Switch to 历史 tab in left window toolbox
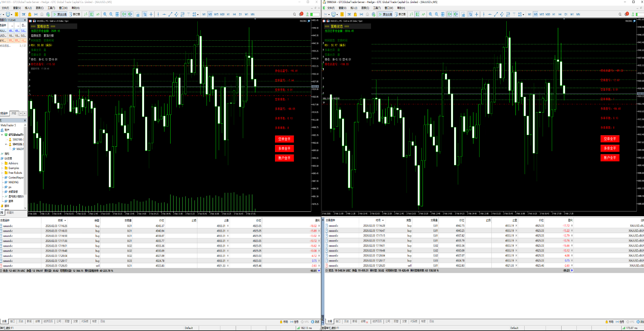The width and height of the screenshot is (644, 331). (x=21, y=321)
